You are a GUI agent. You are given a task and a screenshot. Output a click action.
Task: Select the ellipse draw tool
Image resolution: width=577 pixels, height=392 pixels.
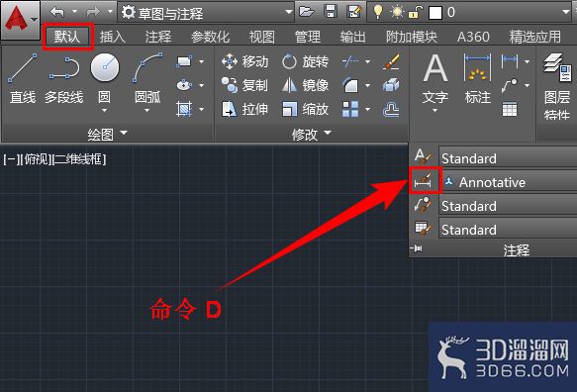[x=184, y=85]
